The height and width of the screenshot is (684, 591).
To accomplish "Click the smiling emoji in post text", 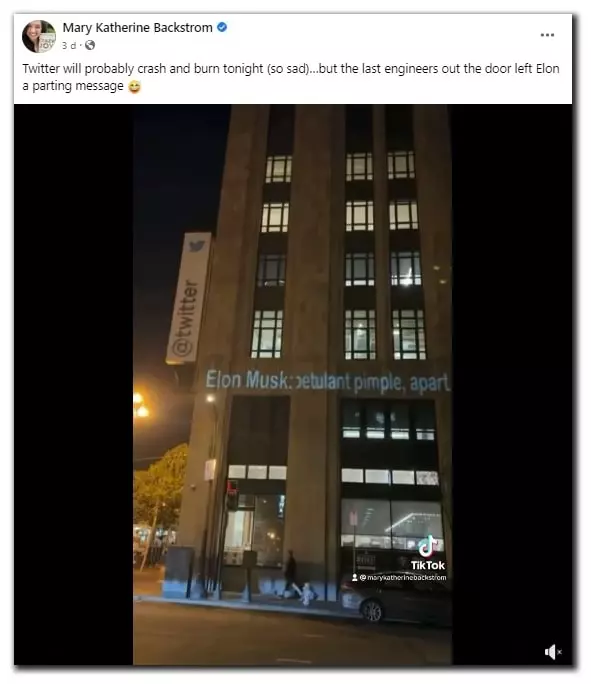I will click(134, 87).
